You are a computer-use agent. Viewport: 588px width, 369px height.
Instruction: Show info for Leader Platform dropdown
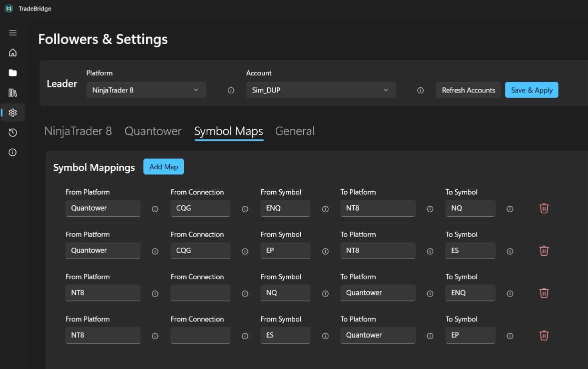click(x=231, y=90)
